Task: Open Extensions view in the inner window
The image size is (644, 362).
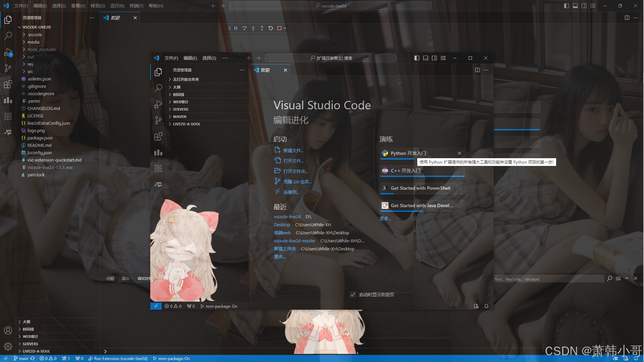Action: (x=158, y=136)
